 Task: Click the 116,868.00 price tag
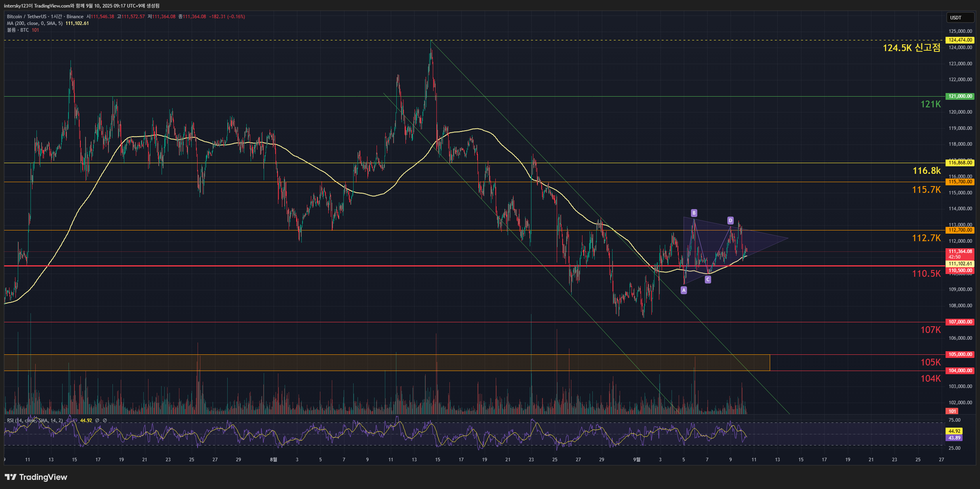tap(960, 163)
